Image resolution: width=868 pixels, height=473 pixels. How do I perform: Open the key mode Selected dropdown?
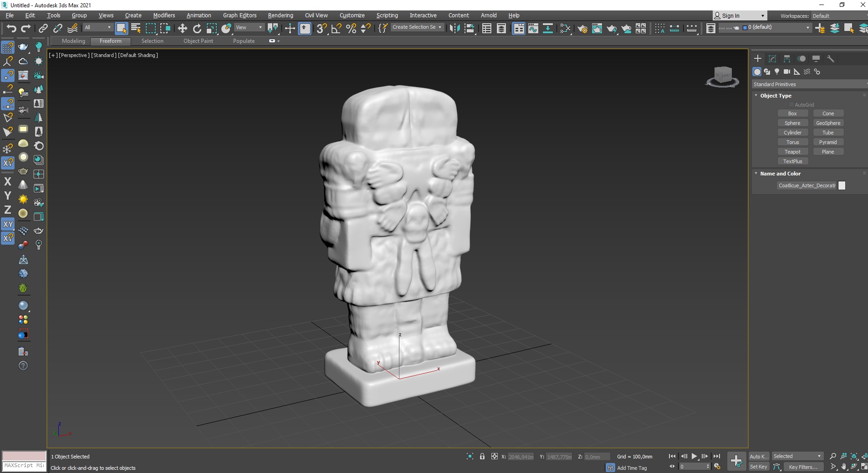797,456
